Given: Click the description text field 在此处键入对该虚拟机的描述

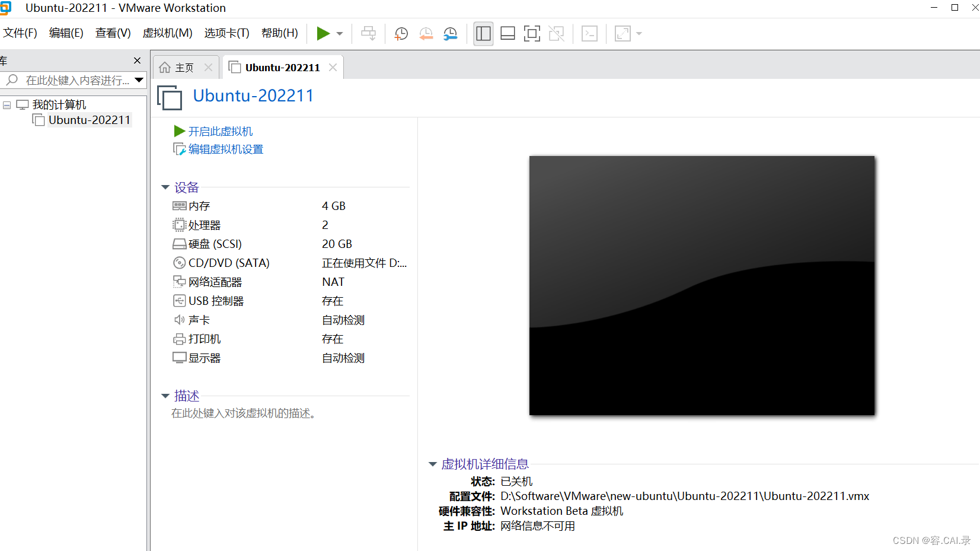Looking at the screenshot, I should coord(244,413).
